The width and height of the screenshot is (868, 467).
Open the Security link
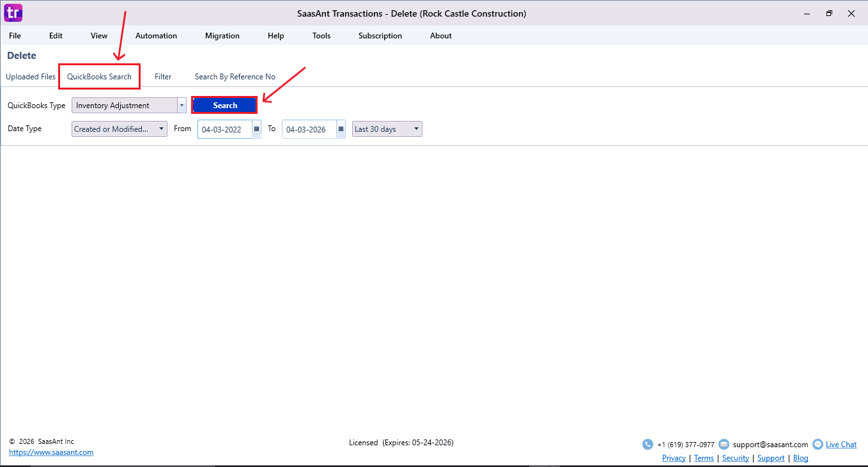(x=736, y=458)
